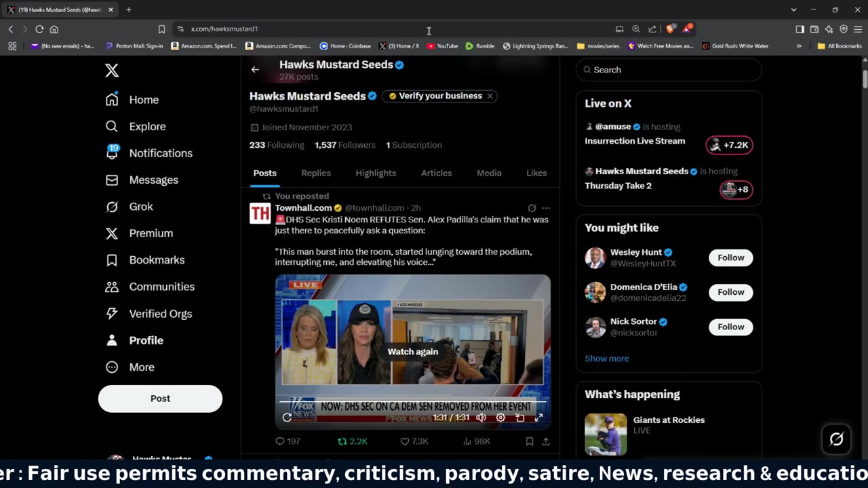Viewport: 868px width, 488px height.
Task: Bookmark the Townhall post
Action: click(x=530, y=441)
